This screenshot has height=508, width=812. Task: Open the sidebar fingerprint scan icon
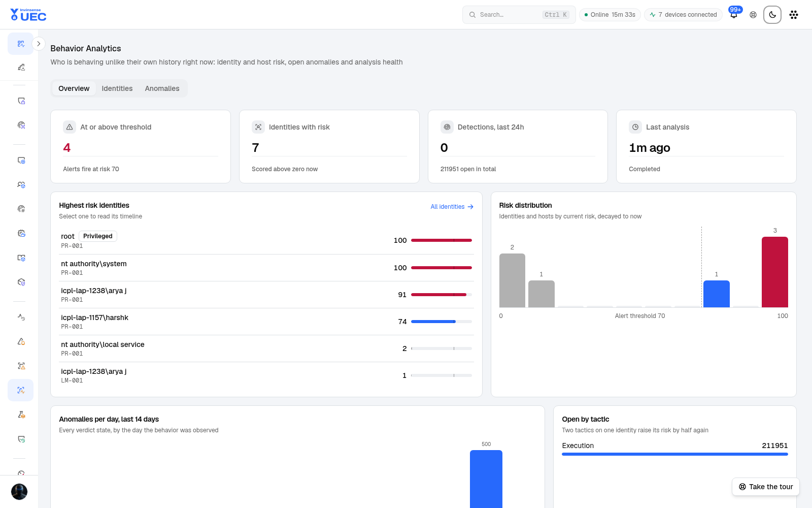click(x=21, y=125)
